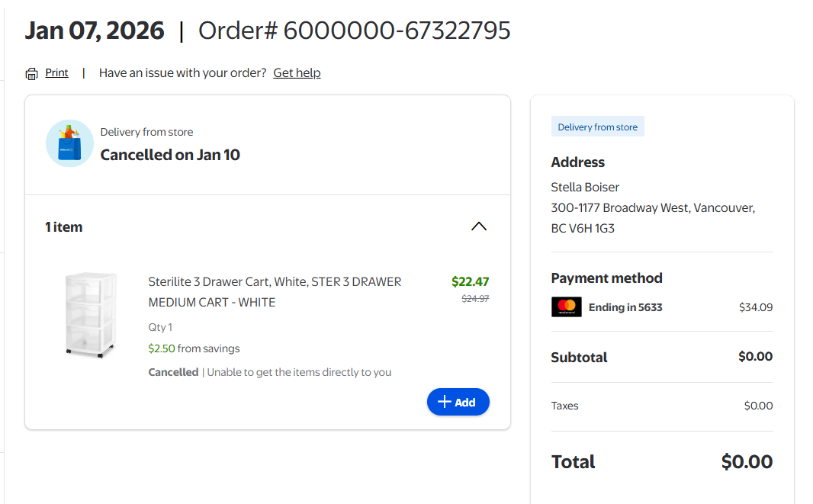
Task: Open the Sterilite drawer cart thumbnail
Action: click(x=91, y=315)
